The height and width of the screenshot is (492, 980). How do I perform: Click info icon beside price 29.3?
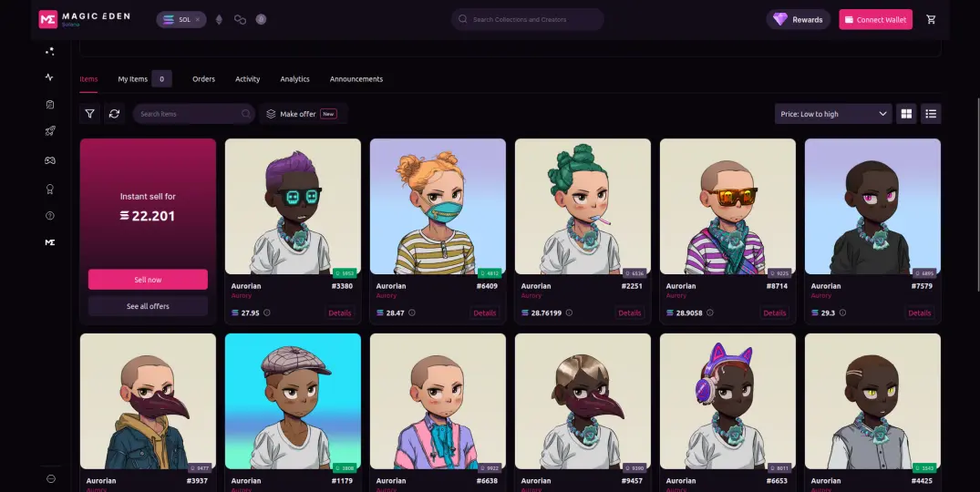point(842,313)
